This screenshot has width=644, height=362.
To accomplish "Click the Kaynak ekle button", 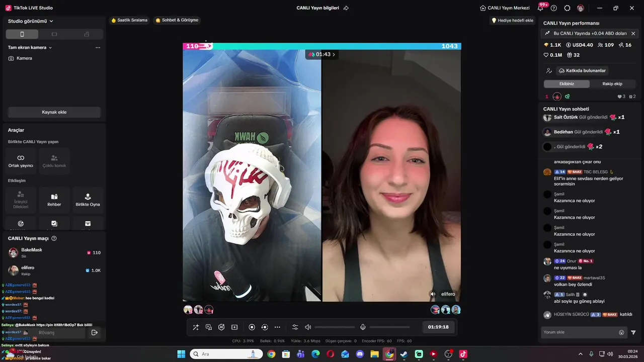I will click(x=54, y=112).
